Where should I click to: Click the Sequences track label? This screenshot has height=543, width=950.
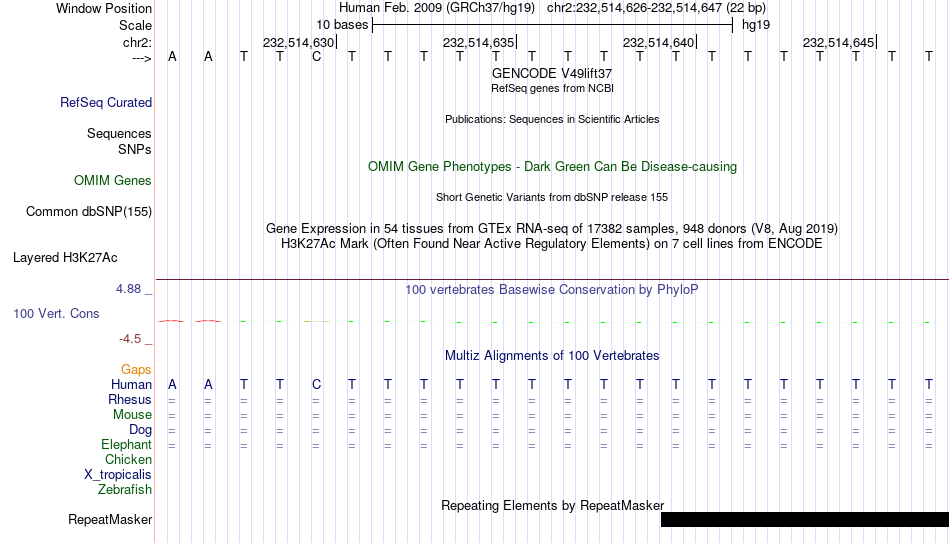119,133
